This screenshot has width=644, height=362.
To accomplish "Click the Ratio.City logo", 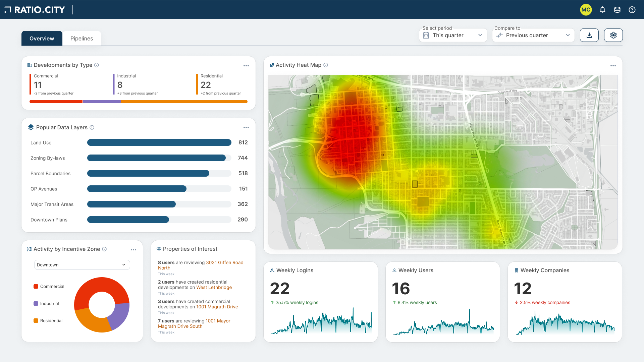I will pyautogui.click(x=35, y=10).
